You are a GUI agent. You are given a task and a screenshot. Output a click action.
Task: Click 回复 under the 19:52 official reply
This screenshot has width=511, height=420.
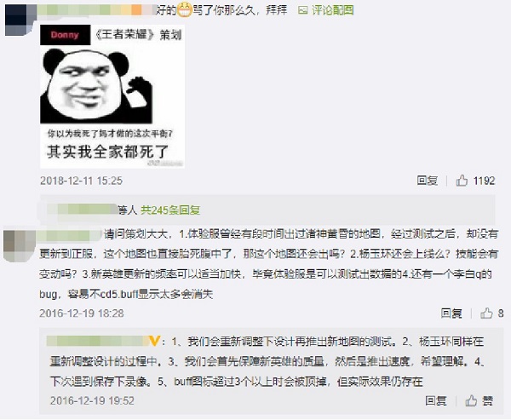pos(436,400)
